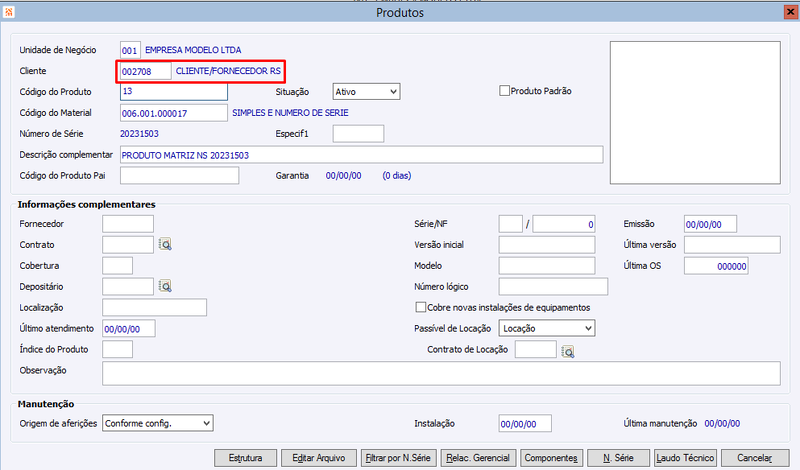Click the Código do Material field

pyautogui.click(x=174, y=113)
